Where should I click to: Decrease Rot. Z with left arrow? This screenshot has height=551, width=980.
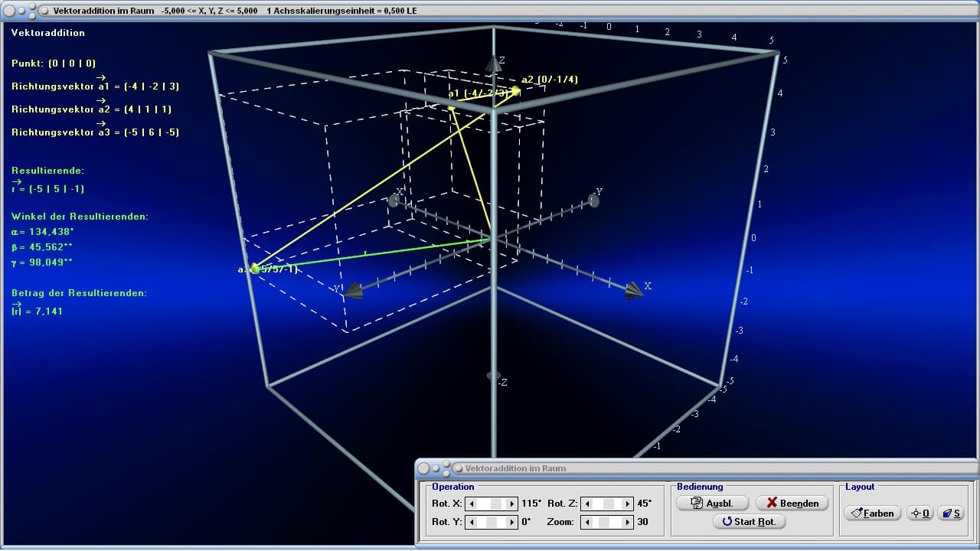(x=586, y=504)
